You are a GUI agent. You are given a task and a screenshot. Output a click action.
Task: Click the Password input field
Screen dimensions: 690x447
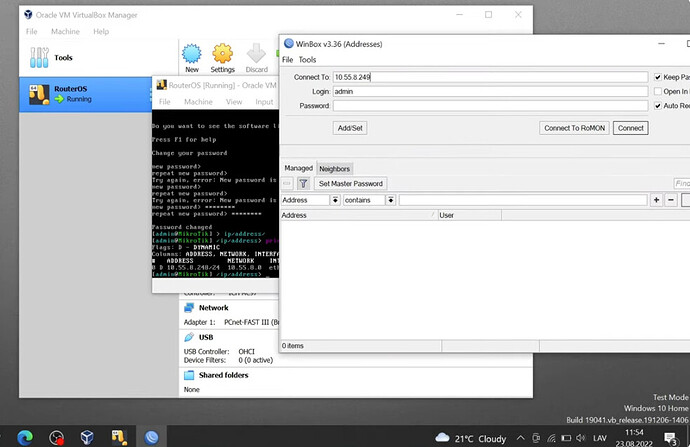pos(490,106)
